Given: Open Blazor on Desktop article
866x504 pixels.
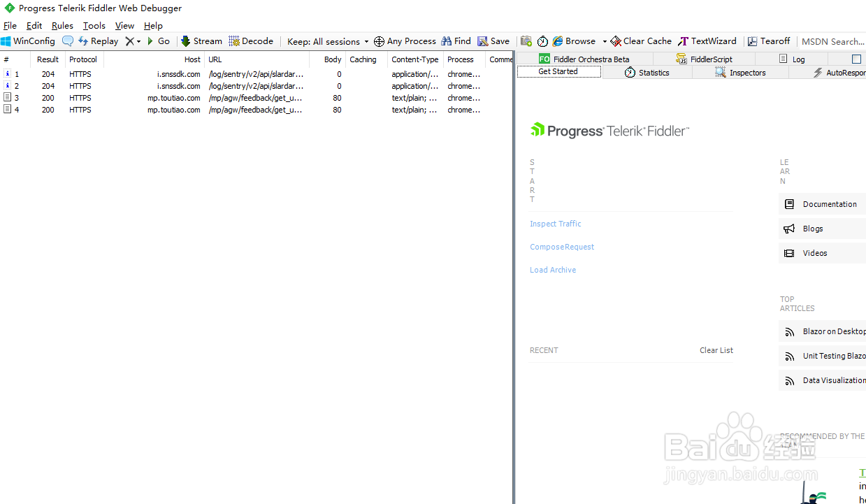Looking at the screenshot, I should tap(822, 331).
